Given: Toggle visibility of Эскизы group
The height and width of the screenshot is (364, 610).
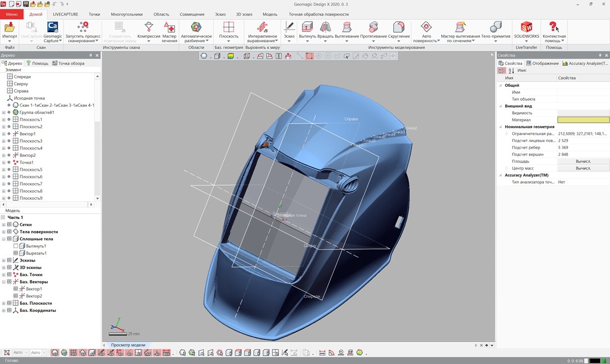Looking at the screenshot, I should point(9,260).
